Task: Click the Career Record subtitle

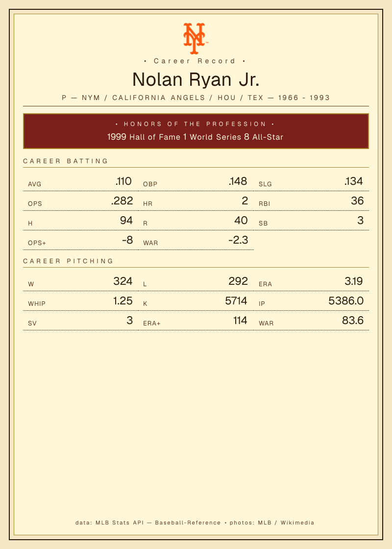Action: 195,61
